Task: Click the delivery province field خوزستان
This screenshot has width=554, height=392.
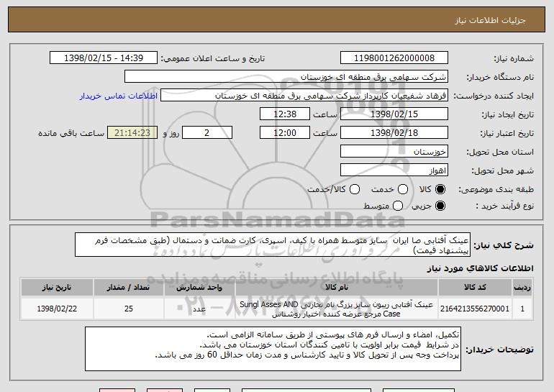Action: point(394,152)
